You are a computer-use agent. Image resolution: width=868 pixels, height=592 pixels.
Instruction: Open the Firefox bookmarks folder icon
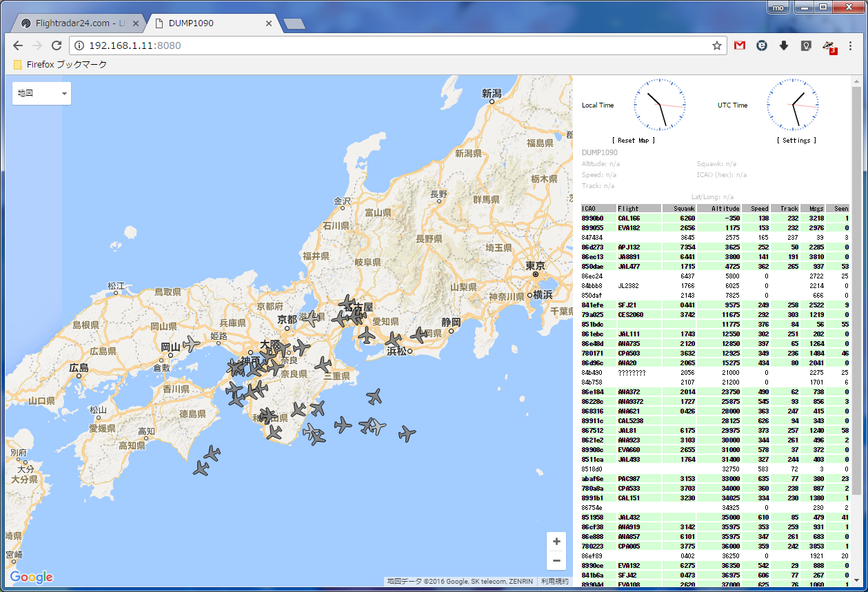click(x=18, y=65)
